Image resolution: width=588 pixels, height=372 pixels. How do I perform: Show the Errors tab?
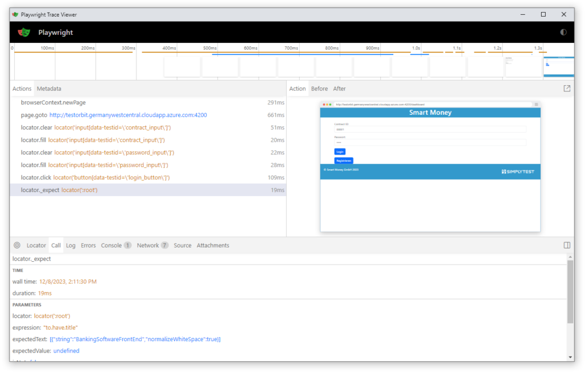click(x=88, y=245)
